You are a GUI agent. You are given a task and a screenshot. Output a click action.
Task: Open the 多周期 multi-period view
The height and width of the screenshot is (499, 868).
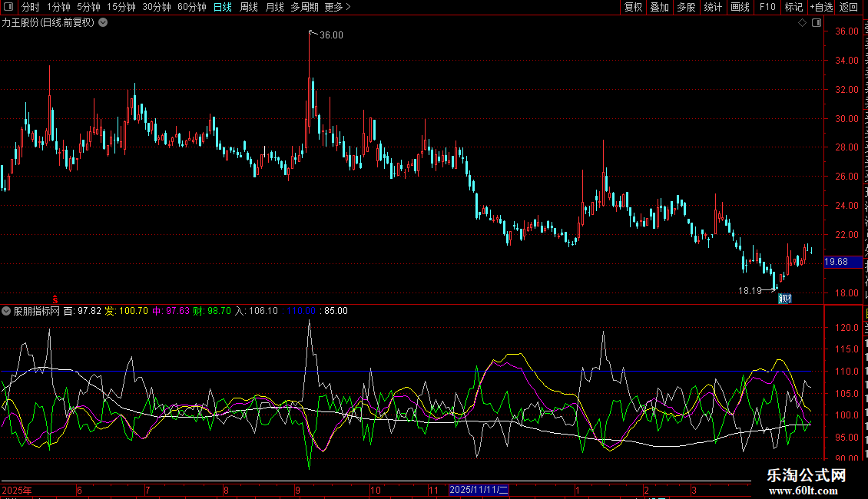coord(304,7)
